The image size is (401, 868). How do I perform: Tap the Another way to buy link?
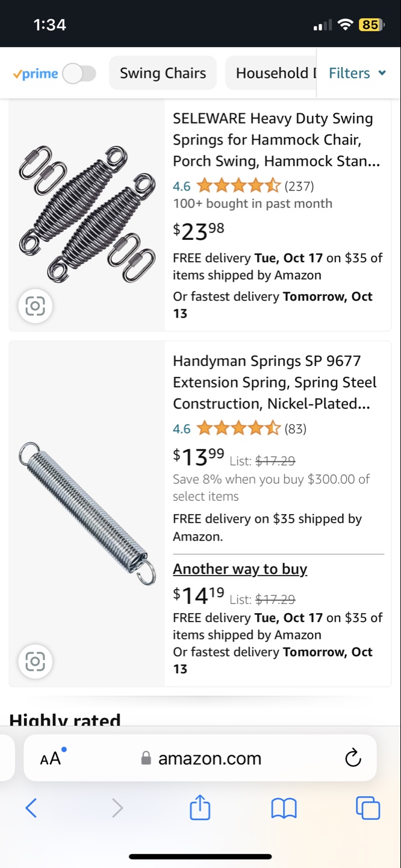tap(240, 569)
